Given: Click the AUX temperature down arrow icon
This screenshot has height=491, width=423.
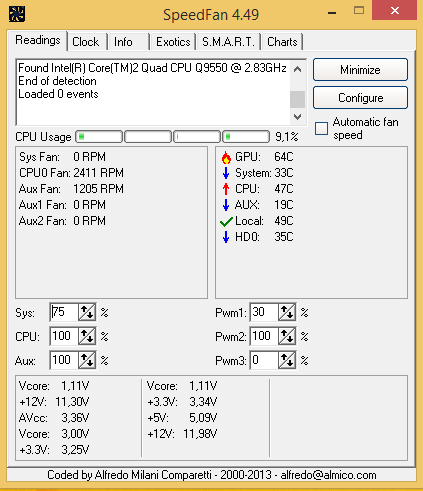Looking at the screenshot, I should click(x=226, y=205).
